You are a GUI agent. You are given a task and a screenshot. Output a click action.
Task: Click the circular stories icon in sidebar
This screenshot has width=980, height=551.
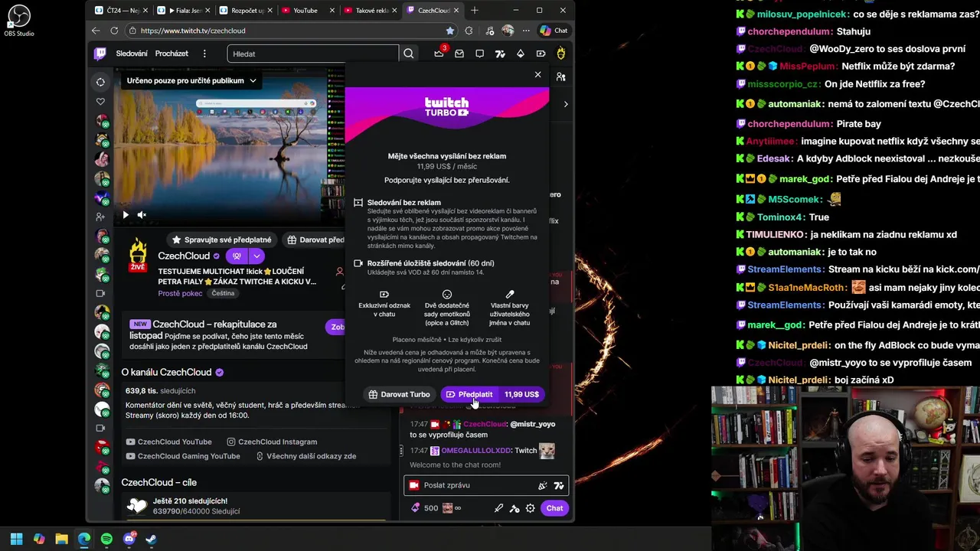100,82
